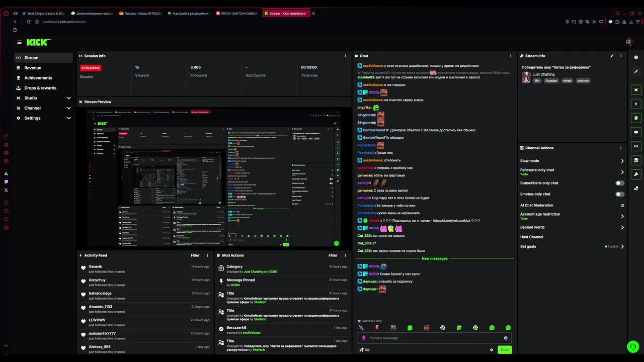Screen dimensions: 644x362
Task: Open the emoji picker in message box
Action: click(506, 338)
